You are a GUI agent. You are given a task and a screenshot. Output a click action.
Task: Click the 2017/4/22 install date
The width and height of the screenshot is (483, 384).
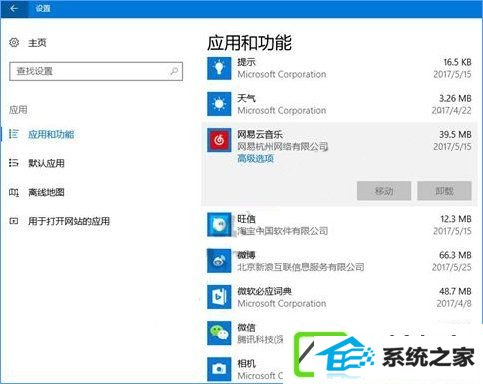[x=452, y=110]
